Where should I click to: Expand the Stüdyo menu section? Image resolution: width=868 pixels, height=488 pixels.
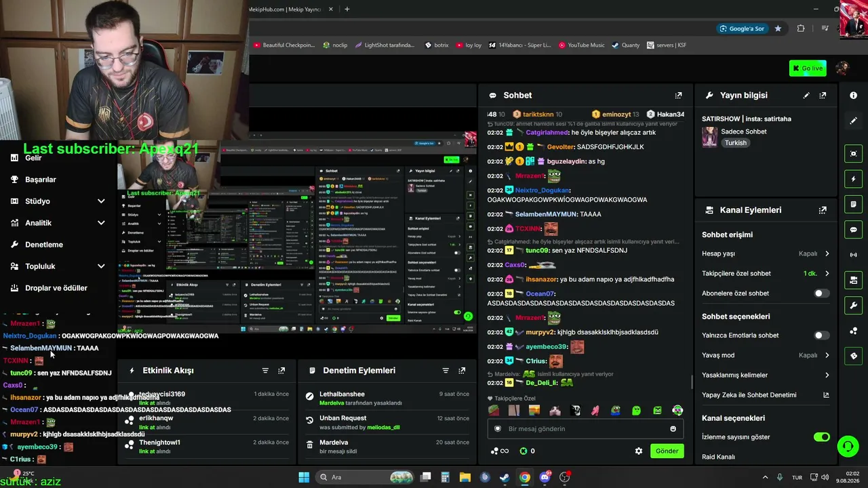[57, 201]
